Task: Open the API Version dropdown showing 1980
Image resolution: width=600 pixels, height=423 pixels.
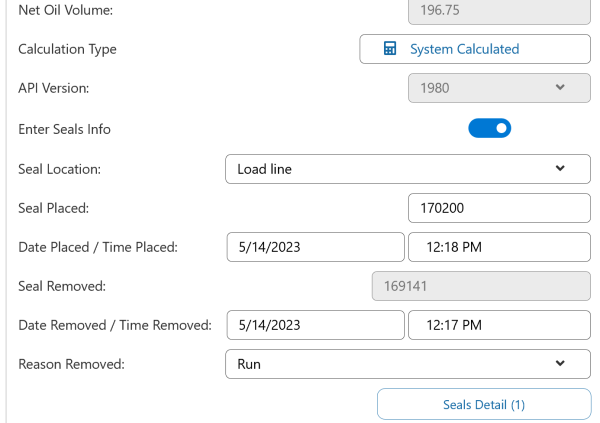Action: coord(499,88)
